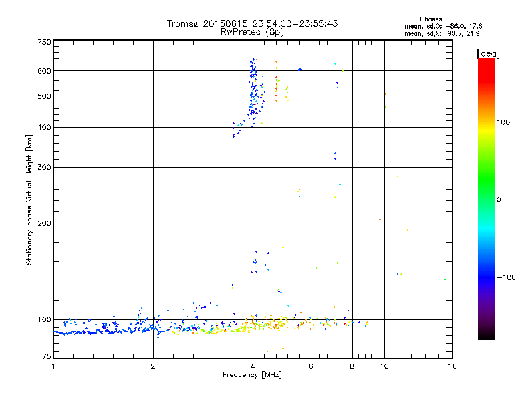Image resolution: width=532 pixels, height=399 pixels.
Task: Click the plot title starting with Tromsø
Action: 252,23
